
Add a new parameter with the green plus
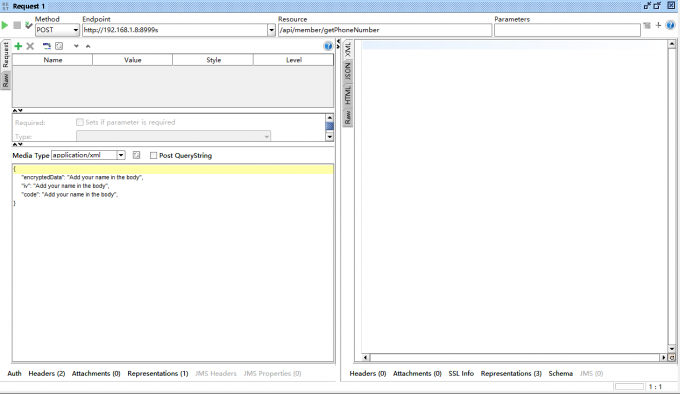point(18,46)
